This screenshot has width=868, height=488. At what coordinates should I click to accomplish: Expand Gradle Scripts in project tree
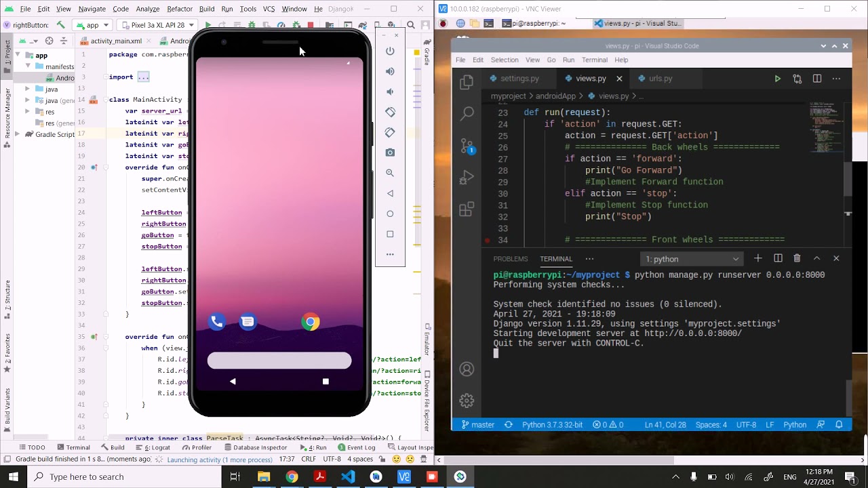[18, 134]
